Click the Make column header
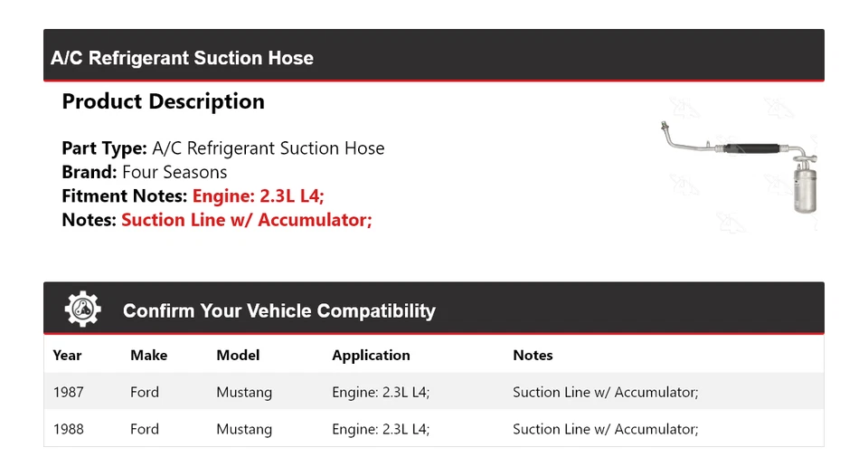The image size is (868, 476). (148, 356)
